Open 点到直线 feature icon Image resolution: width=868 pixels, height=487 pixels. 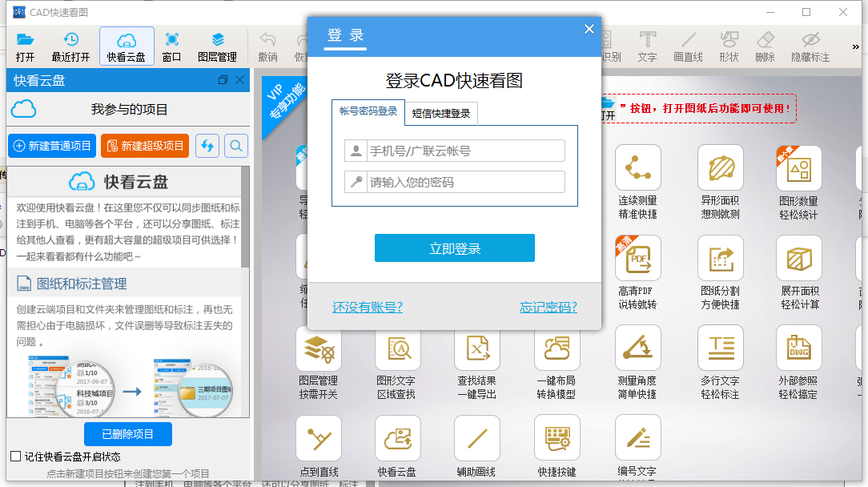[x=319, y=438]
